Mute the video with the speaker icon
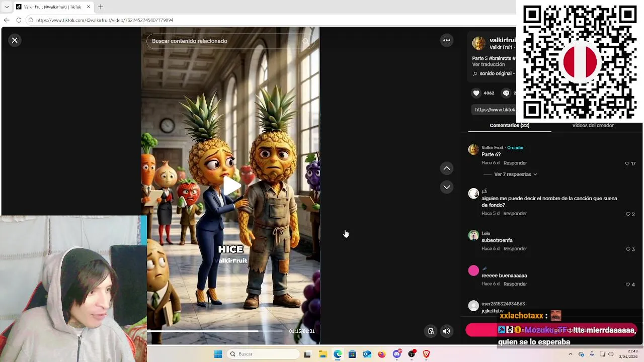Screen dimensions: 644x362 446,331
